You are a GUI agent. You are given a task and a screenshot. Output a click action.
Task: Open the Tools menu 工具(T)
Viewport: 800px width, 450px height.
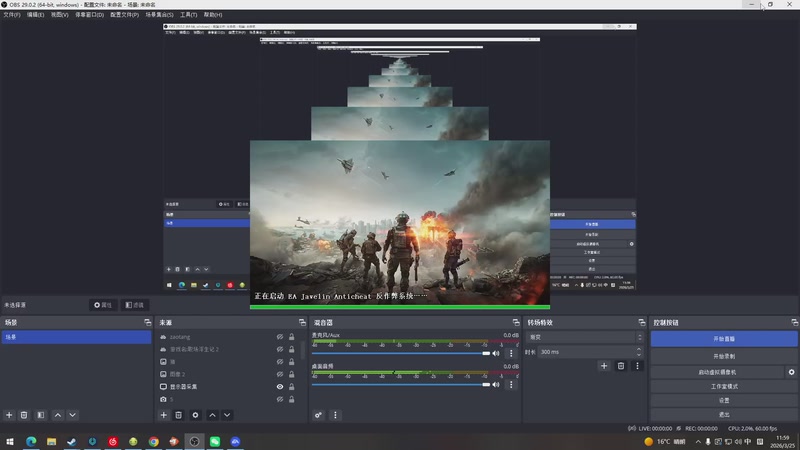[188, 15]
